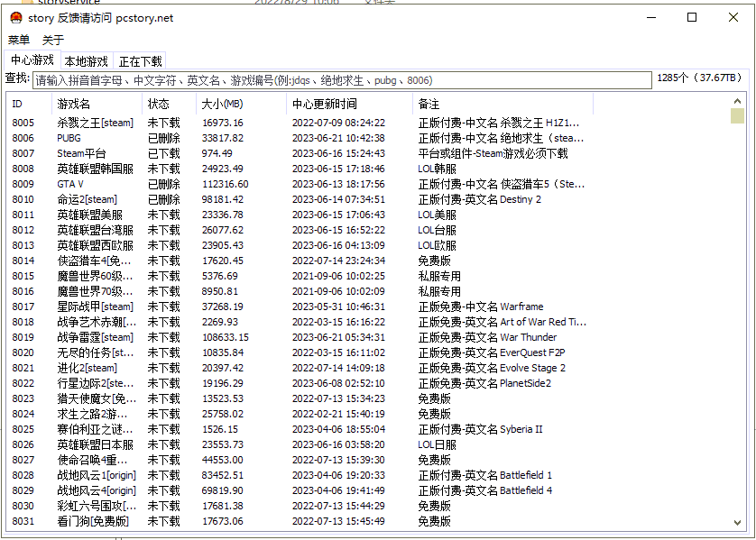
Task: Click the scrollbar up arrow
Action: [737, 101]
